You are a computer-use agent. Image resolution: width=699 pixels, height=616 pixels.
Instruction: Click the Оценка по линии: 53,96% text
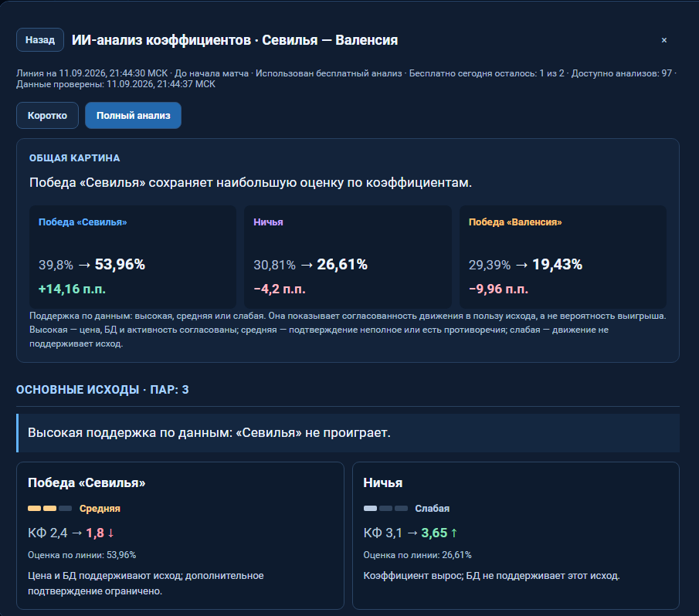[x=82, y=555]
